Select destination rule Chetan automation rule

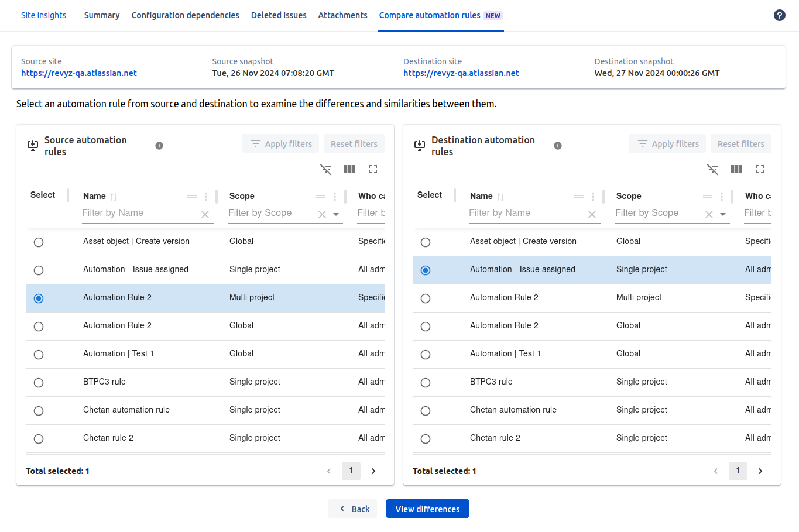426,411
